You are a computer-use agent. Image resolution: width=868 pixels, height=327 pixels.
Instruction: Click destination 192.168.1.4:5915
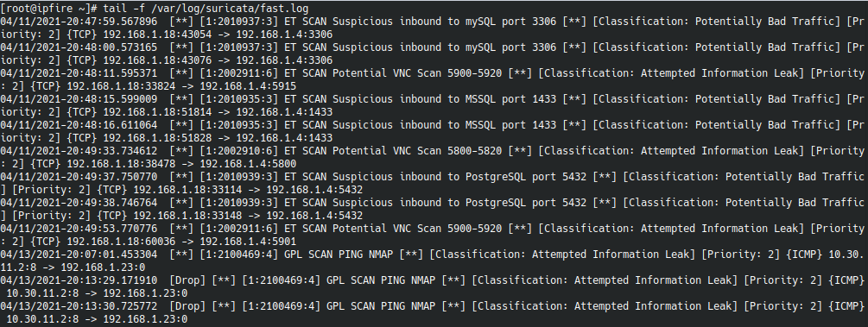coord(248,86)
